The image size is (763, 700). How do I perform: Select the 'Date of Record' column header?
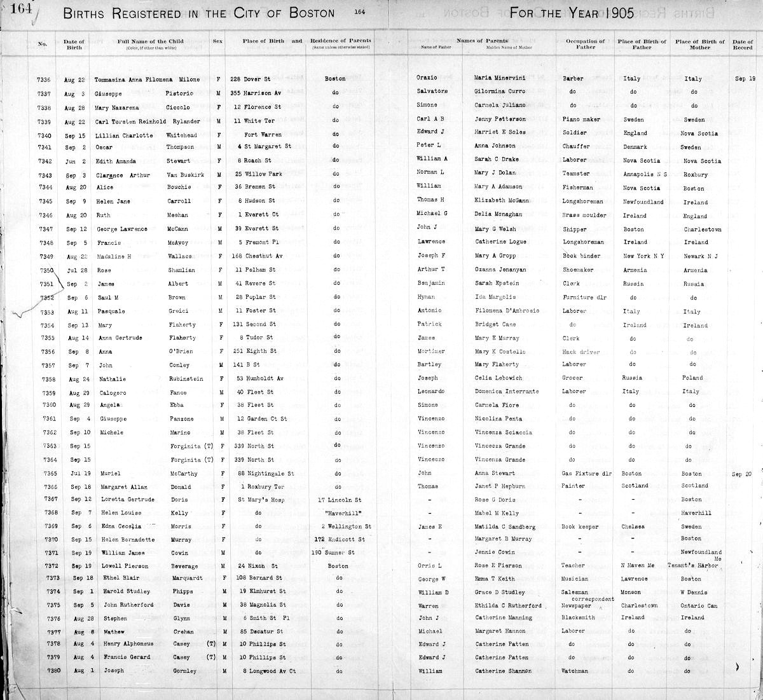click(x=742, y=45)
